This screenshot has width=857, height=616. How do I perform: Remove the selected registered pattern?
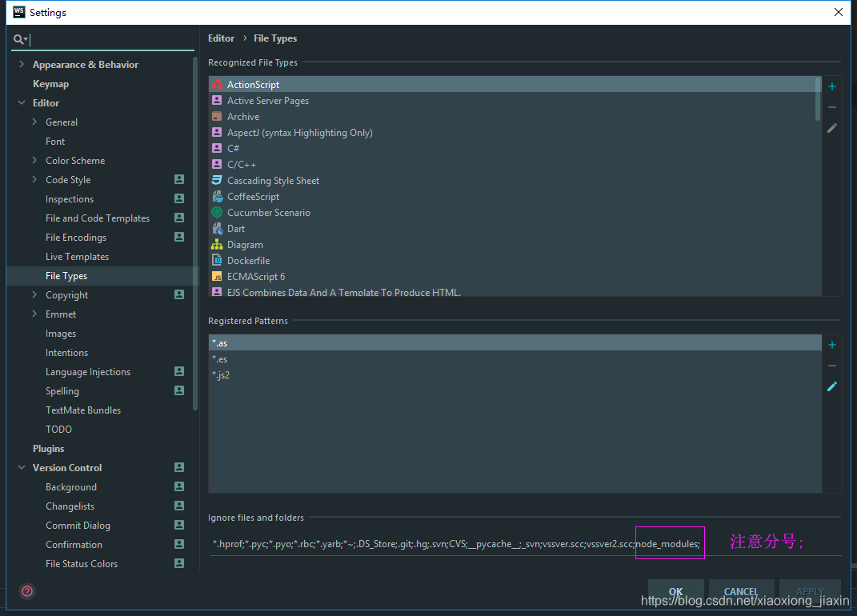(832, 366)
